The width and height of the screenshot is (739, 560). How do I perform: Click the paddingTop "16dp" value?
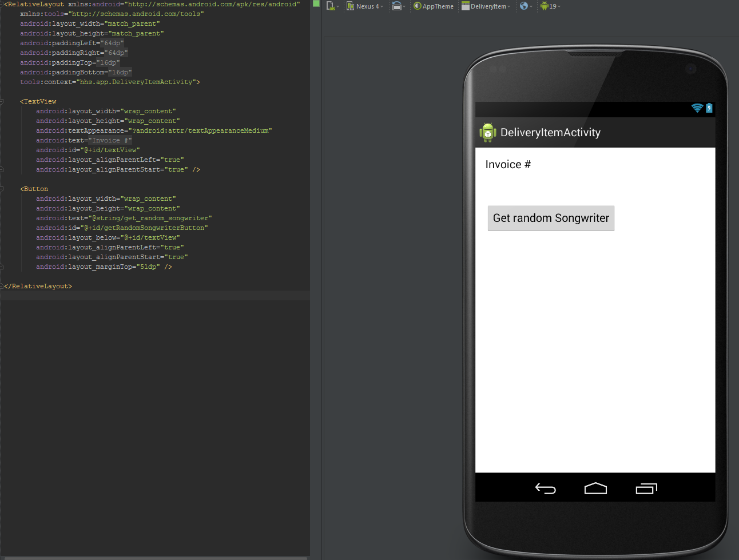pos(108,63)
